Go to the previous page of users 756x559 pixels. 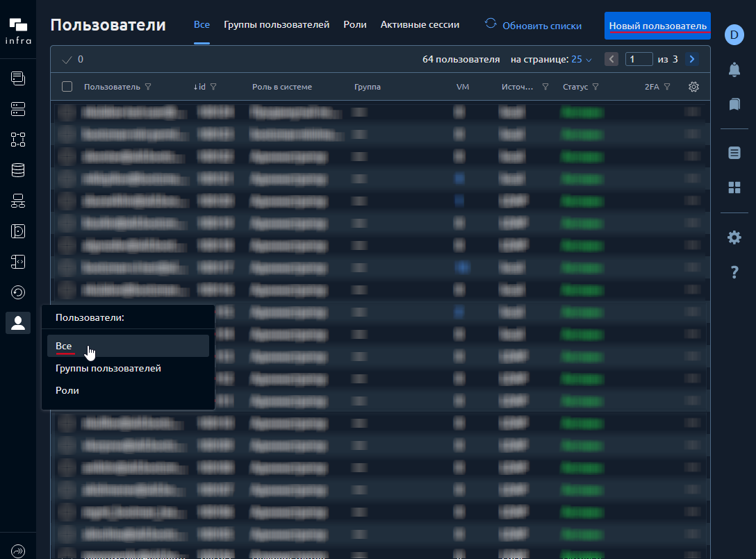pos(611,59)
